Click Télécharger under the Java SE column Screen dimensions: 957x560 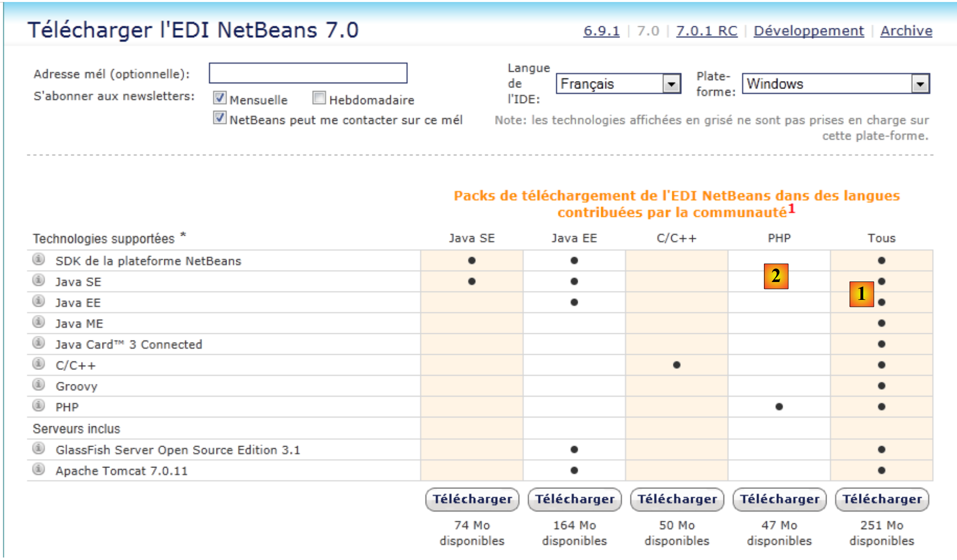click(472, 499)
